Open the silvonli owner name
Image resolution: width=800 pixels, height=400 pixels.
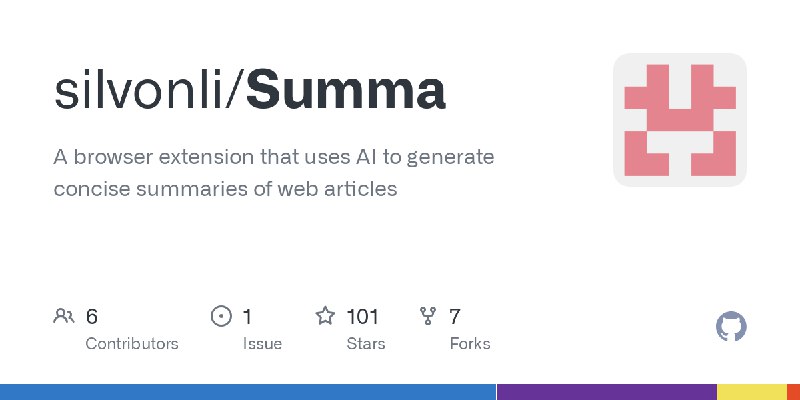[x=143, y=91]
